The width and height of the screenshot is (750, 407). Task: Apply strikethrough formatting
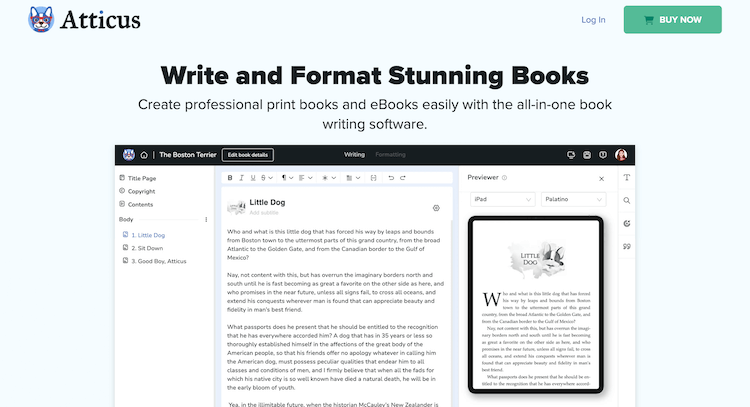(264, 178)
